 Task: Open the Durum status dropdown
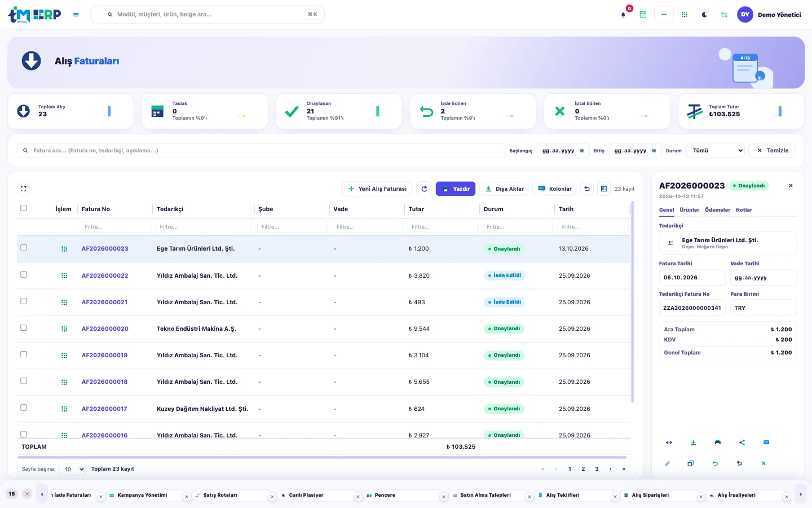pyautogui.click(x=716, y=151)
